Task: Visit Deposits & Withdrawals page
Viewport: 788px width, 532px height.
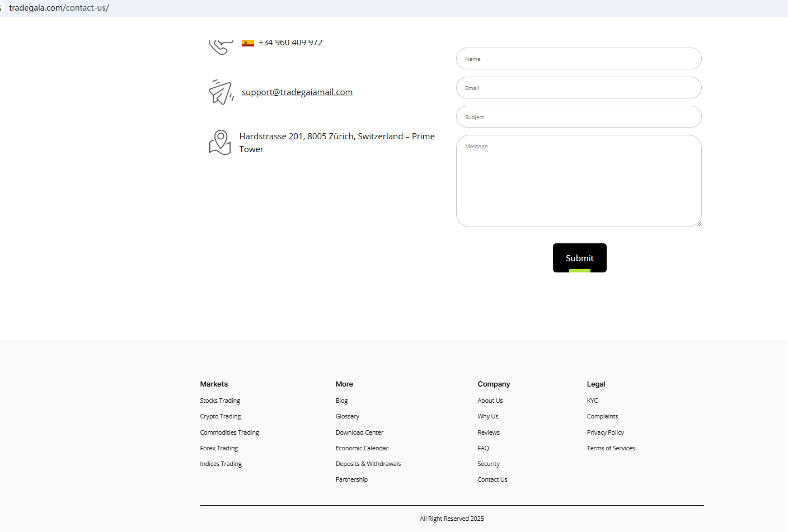Action: click(368, 464)
